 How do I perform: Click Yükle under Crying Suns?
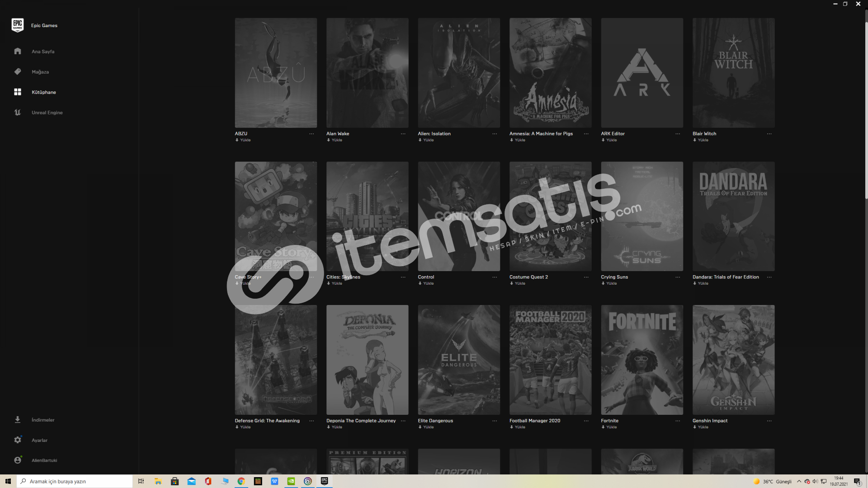(609, 283)
